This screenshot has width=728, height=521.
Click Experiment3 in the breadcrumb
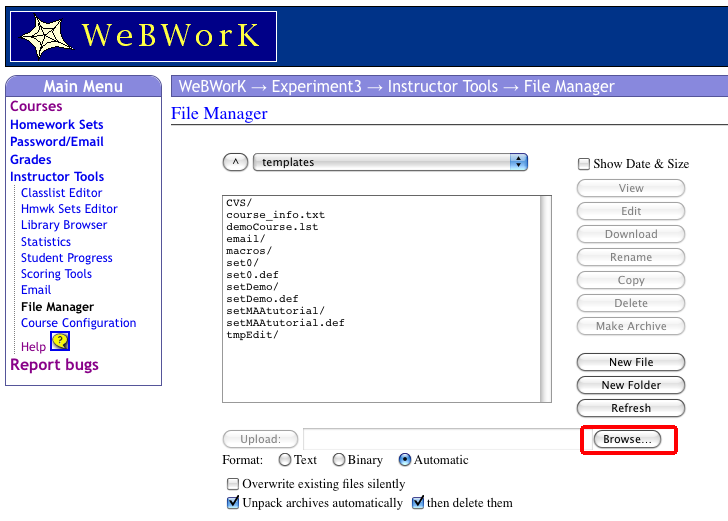[316, 86]
